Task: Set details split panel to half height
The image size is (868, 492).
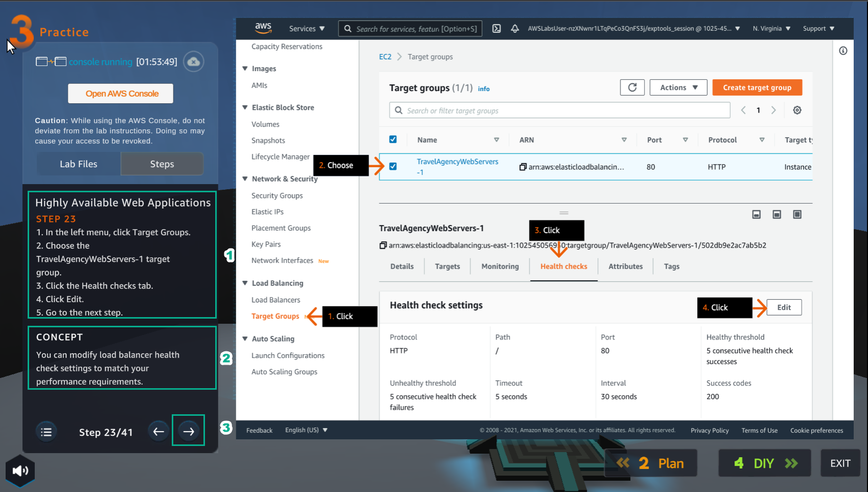Action: pyautogui.click(x=776, y=214)
